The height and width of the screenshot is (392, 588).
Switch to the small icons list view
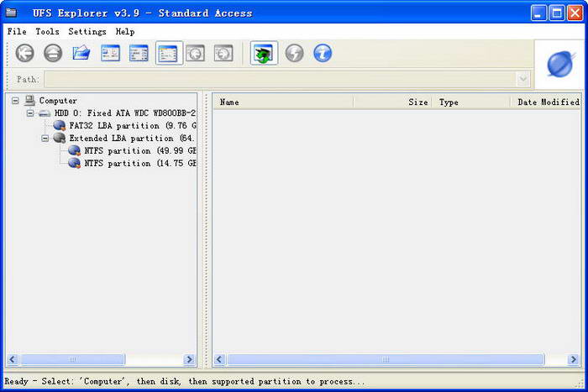coord(139,53)
